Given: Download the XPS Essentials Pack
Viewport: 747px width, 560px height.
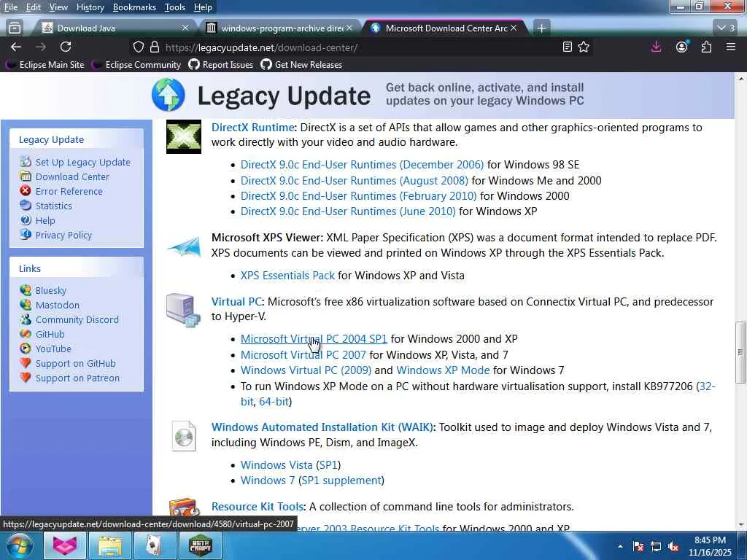Looking at the screenshot, I should pos(287,275).
